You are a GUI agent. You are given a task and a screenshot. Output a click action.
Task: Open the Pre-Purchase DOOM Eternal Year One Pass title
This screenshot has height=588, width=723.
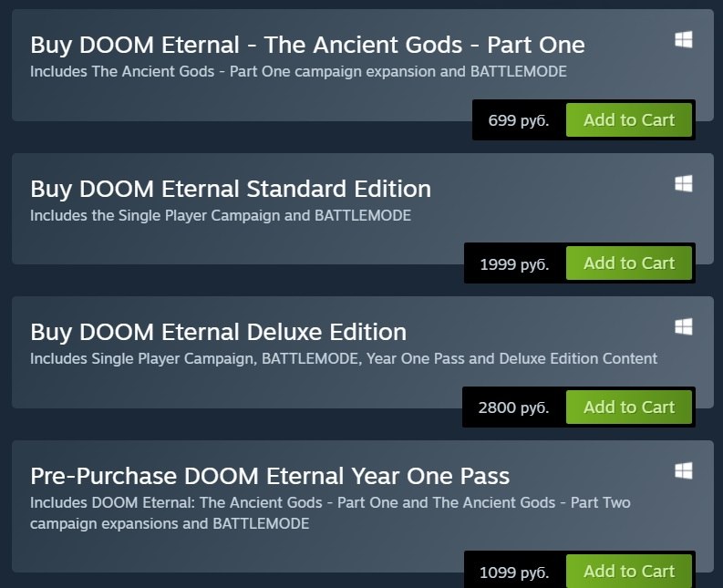tap(270, 476)
